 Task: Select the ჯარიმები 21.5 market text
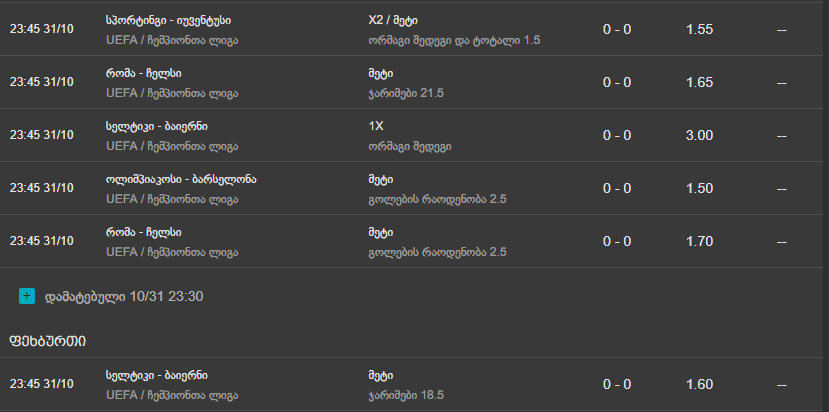point(406,92)
